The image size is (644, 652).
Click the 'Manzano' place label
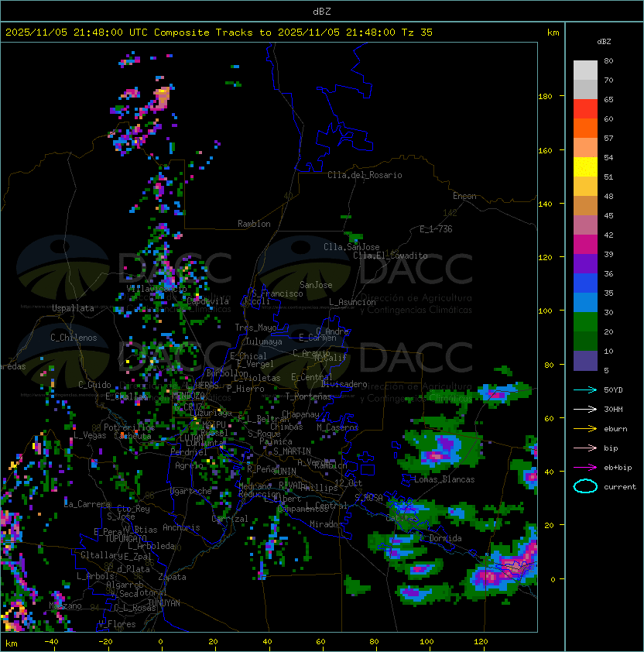coord(65,606)
